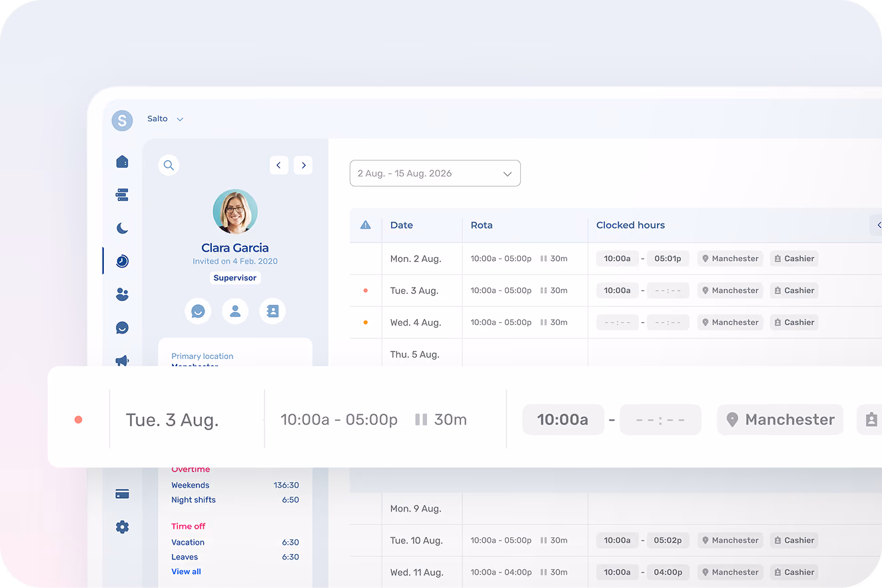Open Clara Garcia's contact book icon
The height and width of the screenshot is (588, 882).
pos(272,311)
